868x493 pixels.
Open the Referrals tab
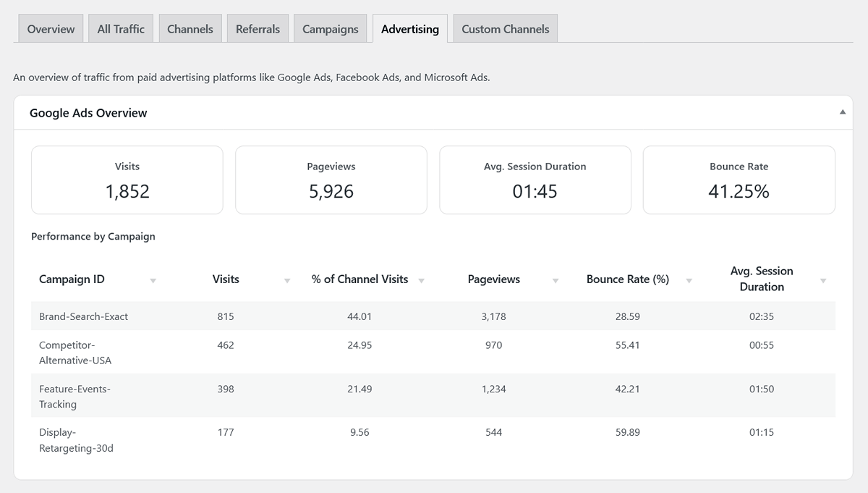[x=258, y=28]
